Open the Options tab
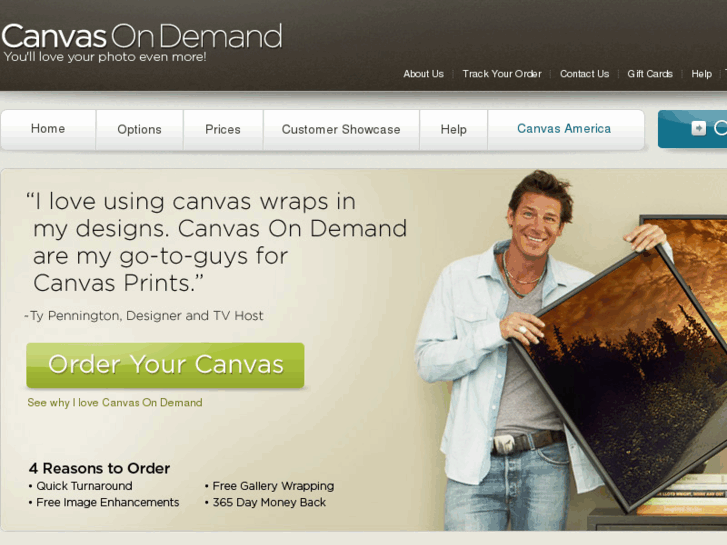 pyautogui.click(x=140, y=129)
